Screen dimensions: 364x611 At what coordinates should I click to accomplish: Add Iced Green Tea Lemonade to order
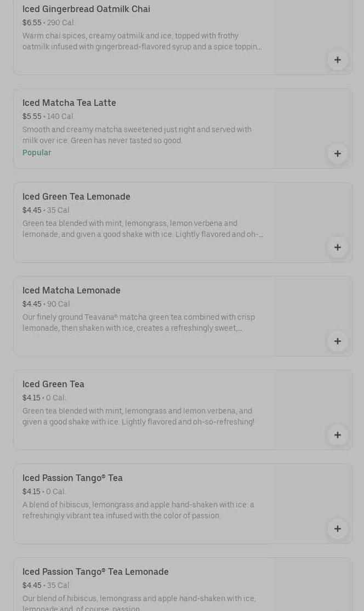point(337,247)
